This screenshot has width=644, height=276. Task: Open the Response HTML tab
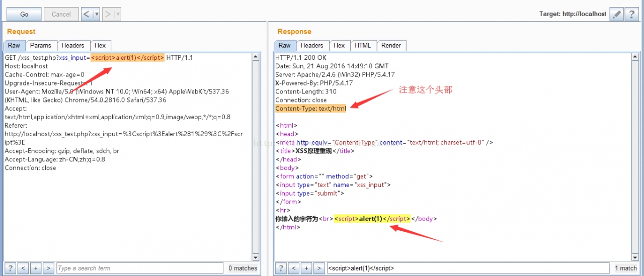pyautogui.click(x=363, y=45)
